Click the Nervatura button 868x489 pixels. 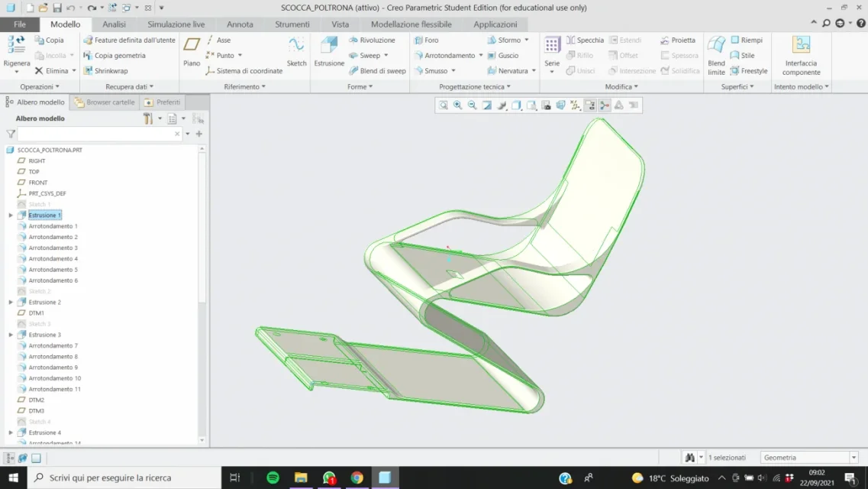[508, 71]
